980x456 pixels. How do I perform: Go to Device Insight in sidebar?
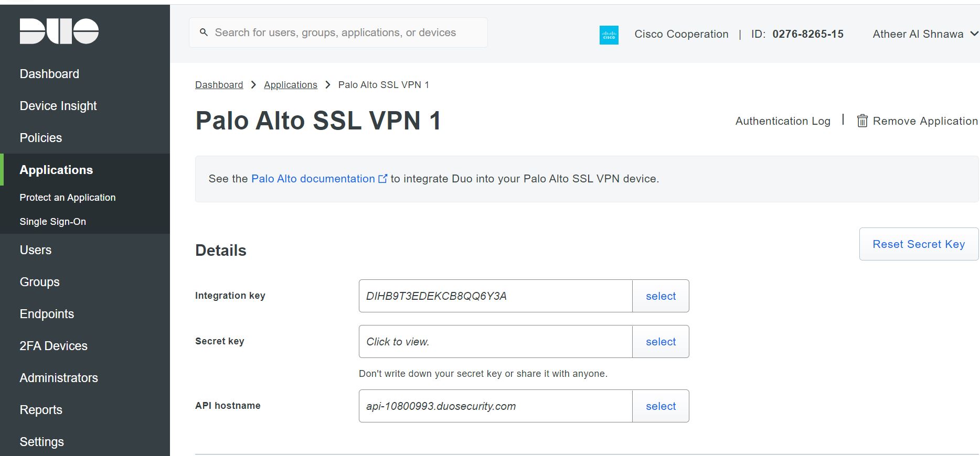[58, 106]
